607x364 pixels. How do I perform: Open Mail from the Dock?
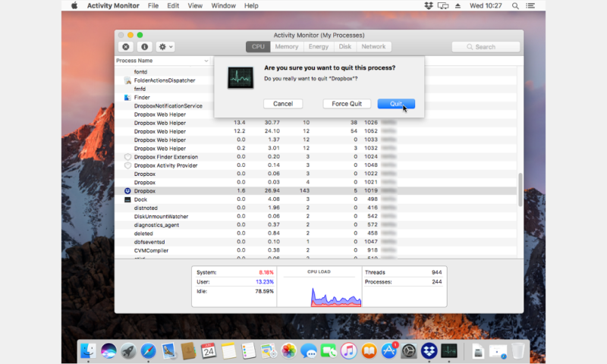pyautogui.click(x=168, y=351)
